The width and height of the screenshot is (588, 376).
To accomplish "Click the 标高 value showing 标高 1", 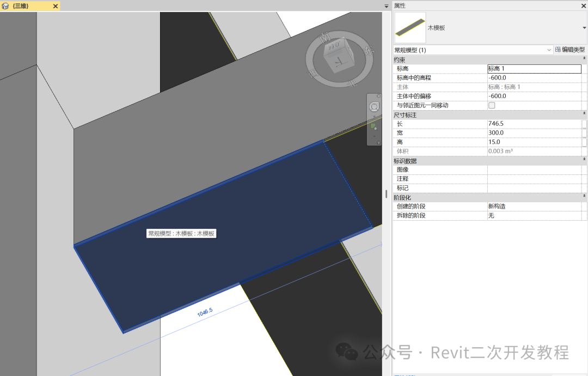I will click(x=535, y=69).
